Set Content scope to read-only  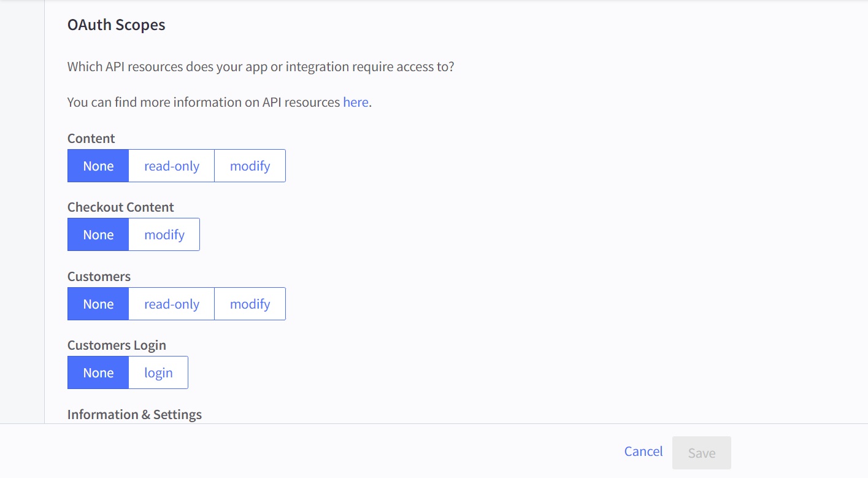tap(172, 166)
